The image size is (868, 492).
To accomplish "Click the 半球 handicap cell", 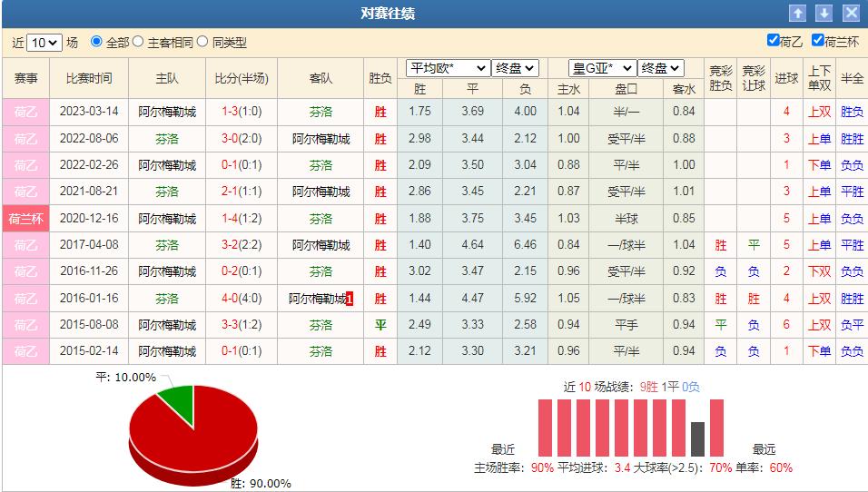I will click(x=626, y=219).
